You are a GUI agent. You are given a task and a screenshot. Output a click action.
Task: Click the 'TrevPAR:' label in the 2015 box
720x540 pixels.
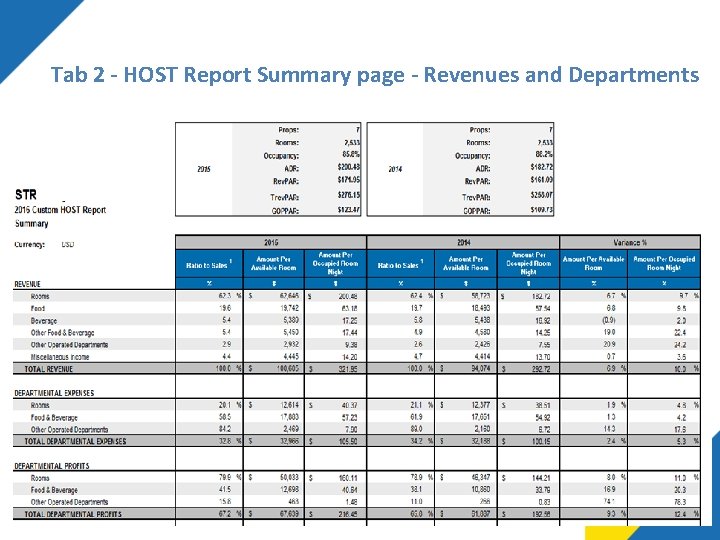coord(284,197)
